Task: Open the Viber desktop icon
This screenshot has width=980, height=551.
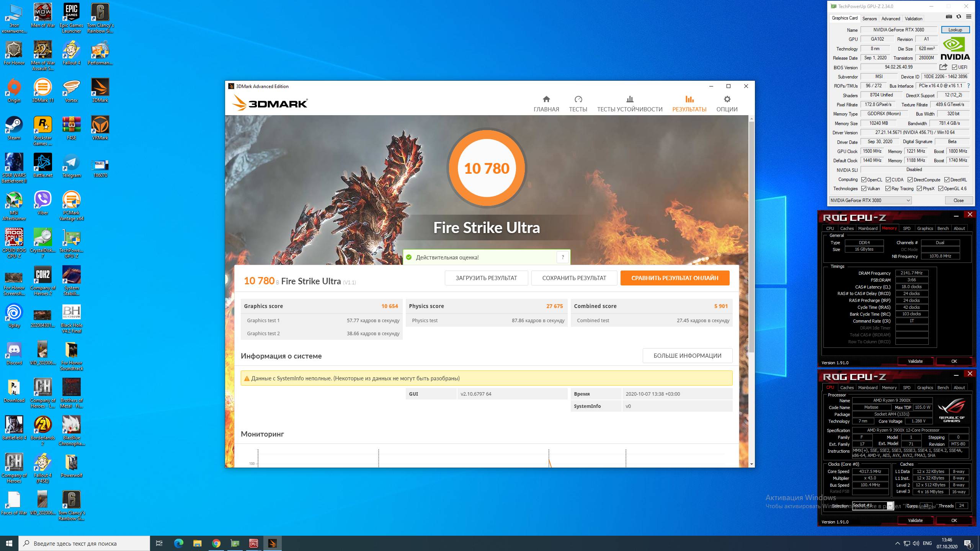Action: coord(42,203)
